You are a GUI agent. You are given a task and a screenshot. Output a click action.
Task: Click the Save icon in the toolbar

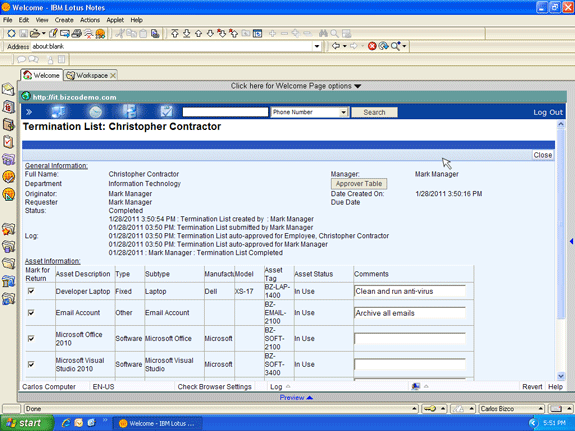coord(23,34)
